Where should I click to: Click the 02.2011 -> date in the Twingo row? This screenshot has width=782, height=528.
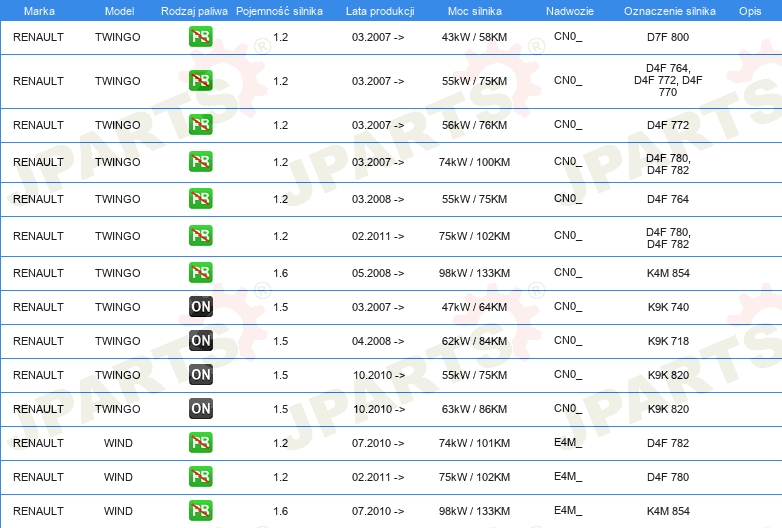point(378,236)
